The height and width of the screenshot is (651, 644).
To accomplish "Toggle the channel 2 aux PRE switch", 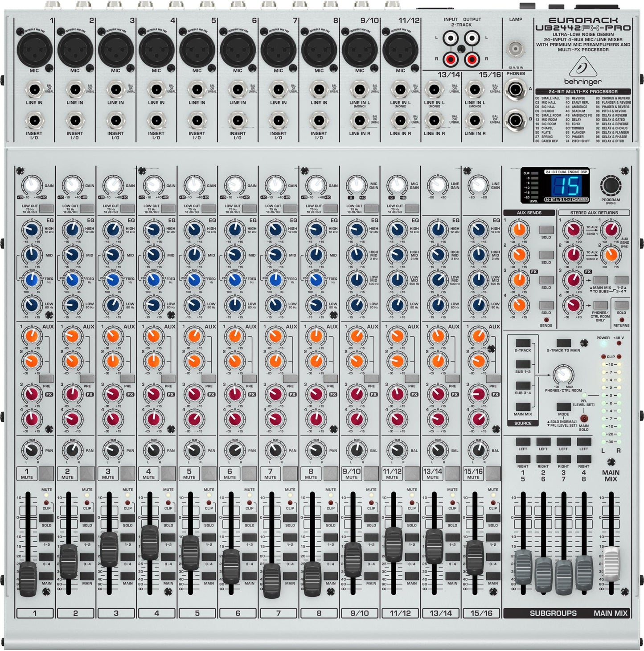I will point(87,379).
